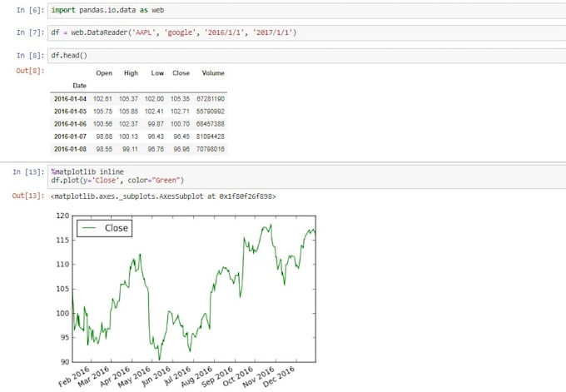Click the Sep 2016 x-axis label

[x=217, y=377]
